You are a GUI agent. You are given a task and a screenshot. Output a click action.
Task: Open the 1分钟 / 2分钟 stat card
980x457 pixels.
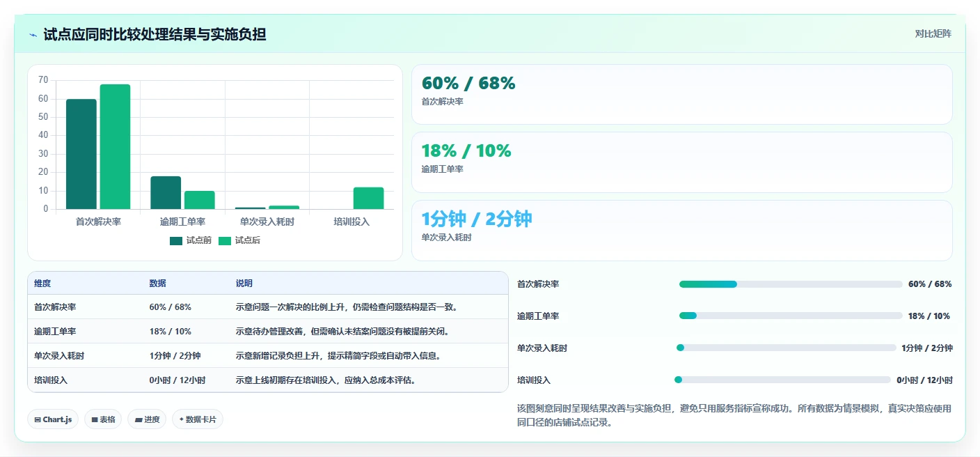click(x=682, y=231)
